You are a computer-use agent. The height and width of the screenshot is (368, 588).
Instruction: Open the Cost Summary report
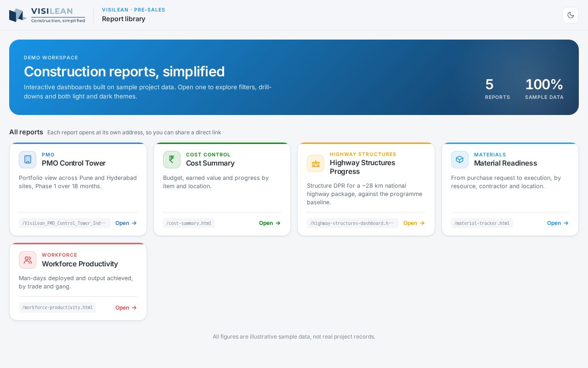(x=270, y=223)
